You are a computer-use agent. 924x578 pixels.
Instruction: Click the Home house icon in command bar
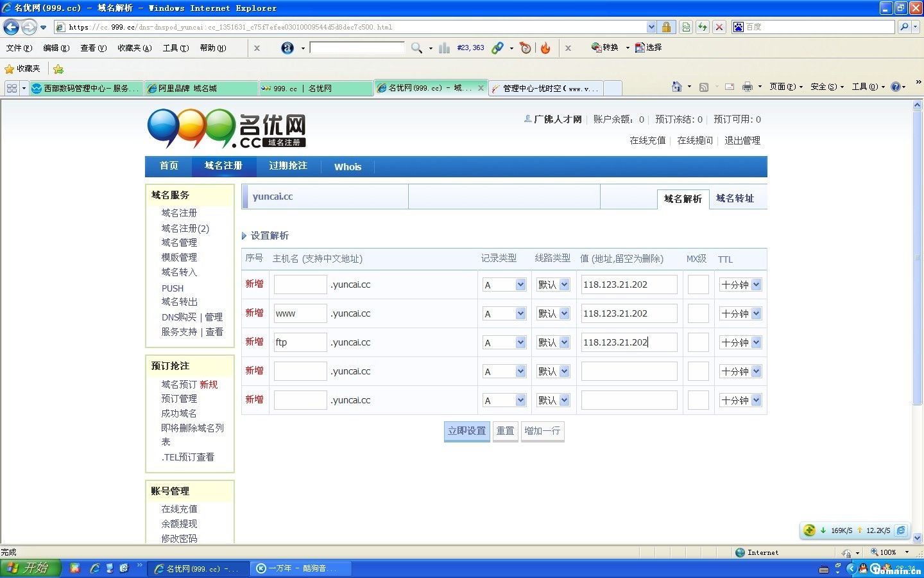pos(676,87)
